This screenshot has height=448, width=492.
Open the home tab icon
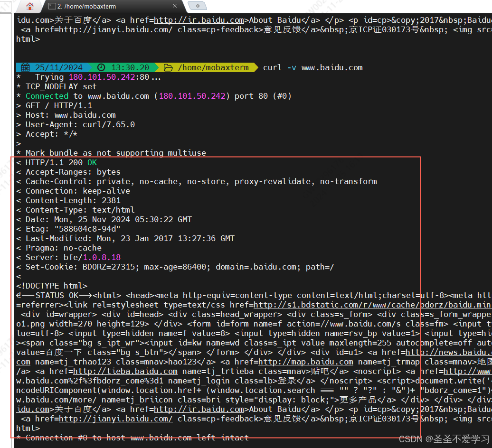tap(30, 6)
